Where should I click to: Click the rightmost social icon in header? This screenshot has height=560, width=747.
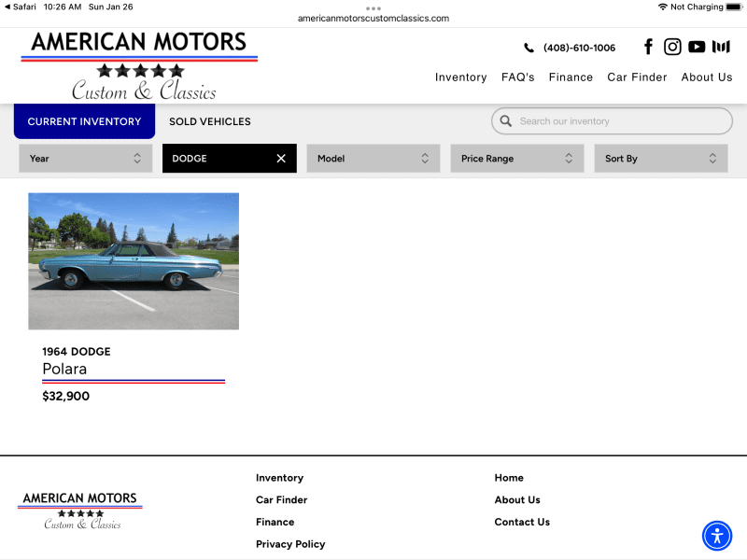point(721,47)
